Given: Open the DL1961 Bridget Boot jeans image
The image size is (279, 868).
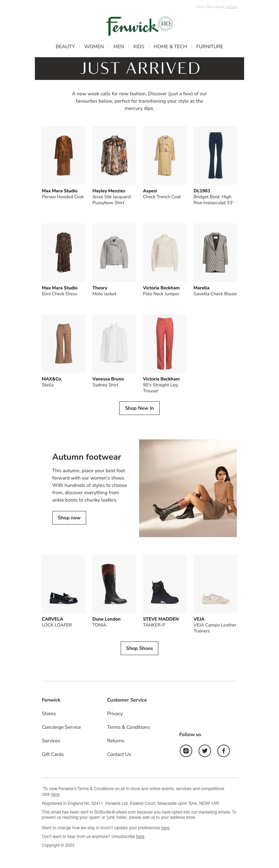Looking at the screenshot, I should [215, 155].
